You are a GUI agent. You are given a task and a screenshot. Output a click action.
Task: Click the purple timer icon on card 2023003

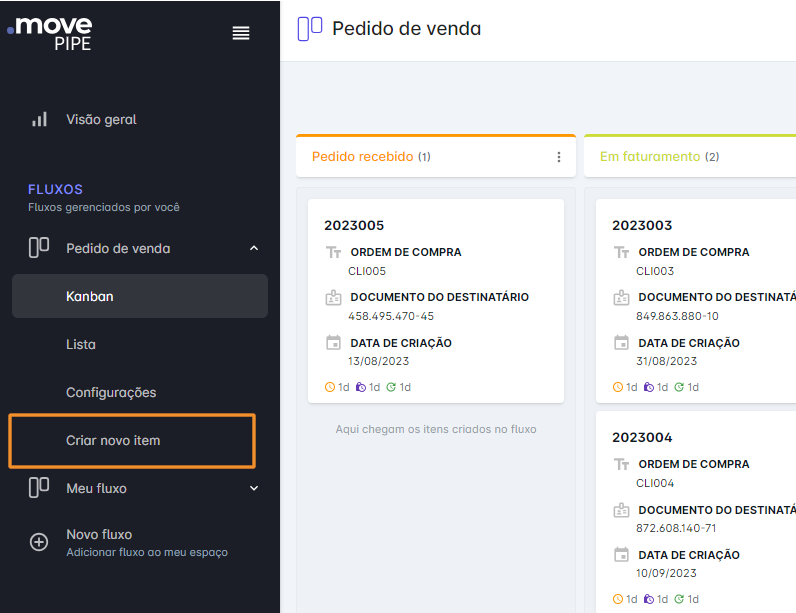(x=649, y=387)
